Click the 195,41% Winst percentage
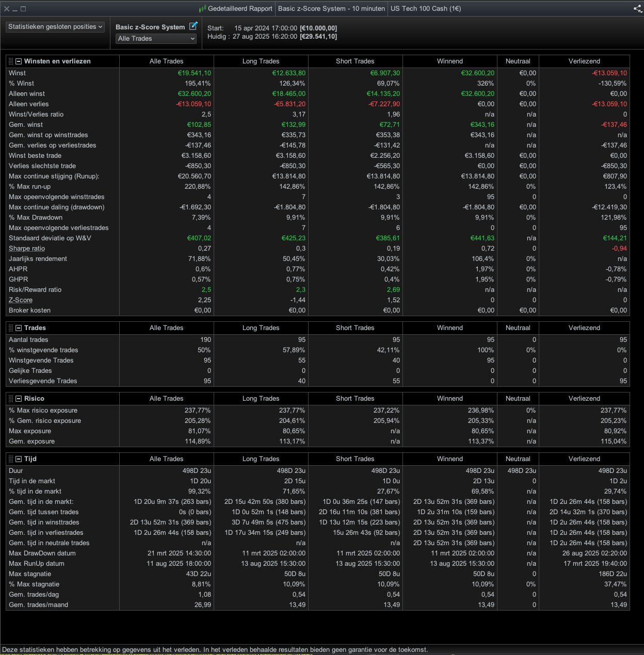Image resolution: width=644 pixels, height=655 pixels. click(x=198, y=84)
